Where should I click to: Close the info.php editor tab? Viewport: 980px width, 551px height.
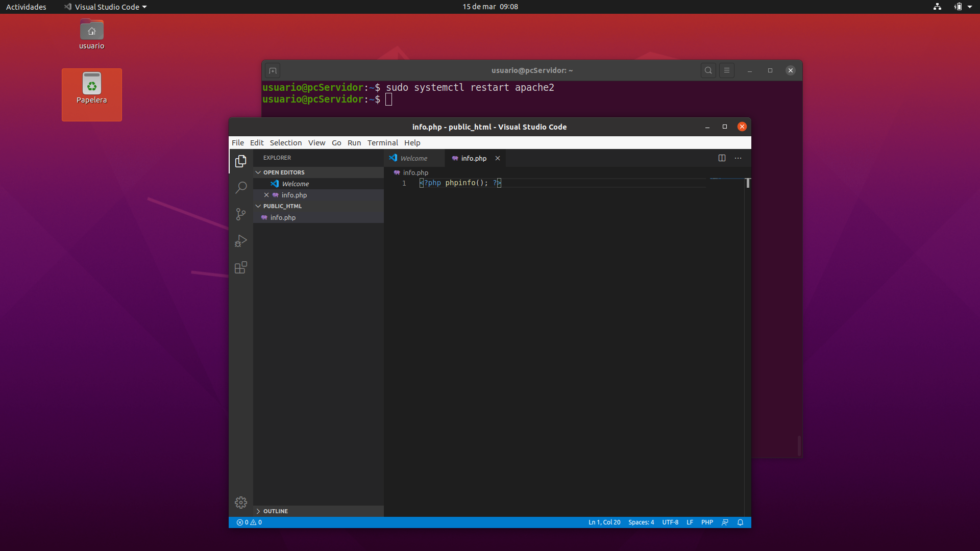tap(498, 158)
